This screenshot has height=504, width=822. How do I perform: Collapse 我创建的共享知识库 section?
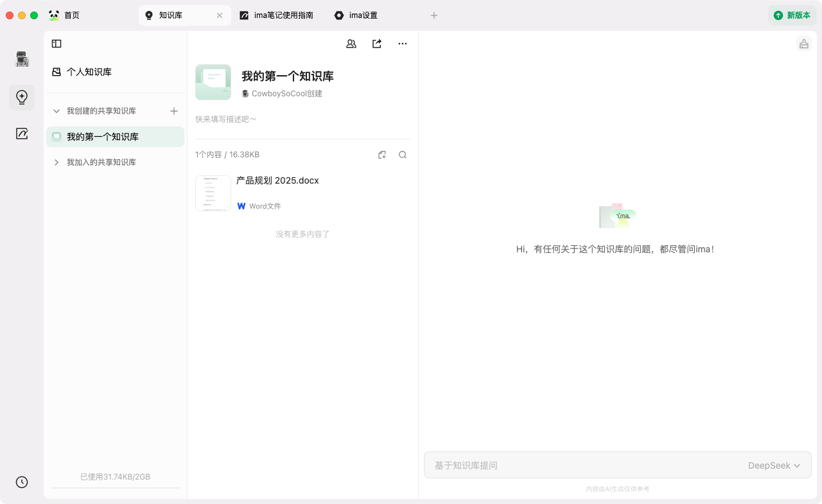point(57,111)
